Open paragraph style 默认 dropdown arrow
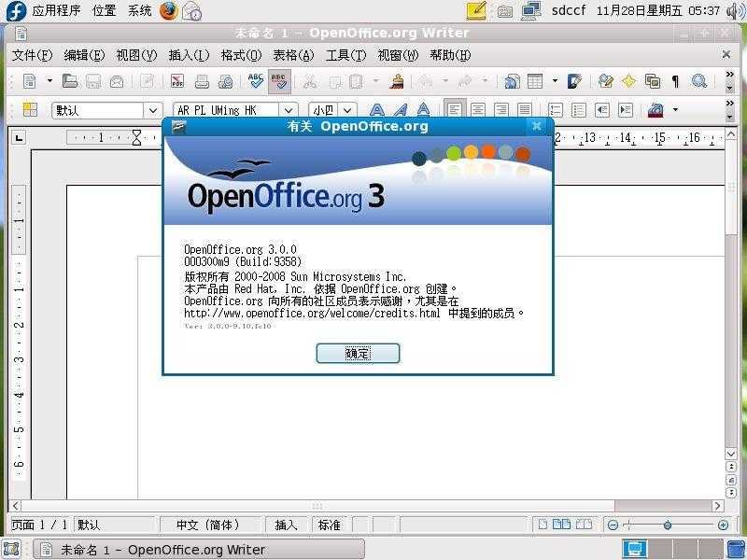 [x=153, y=110]
